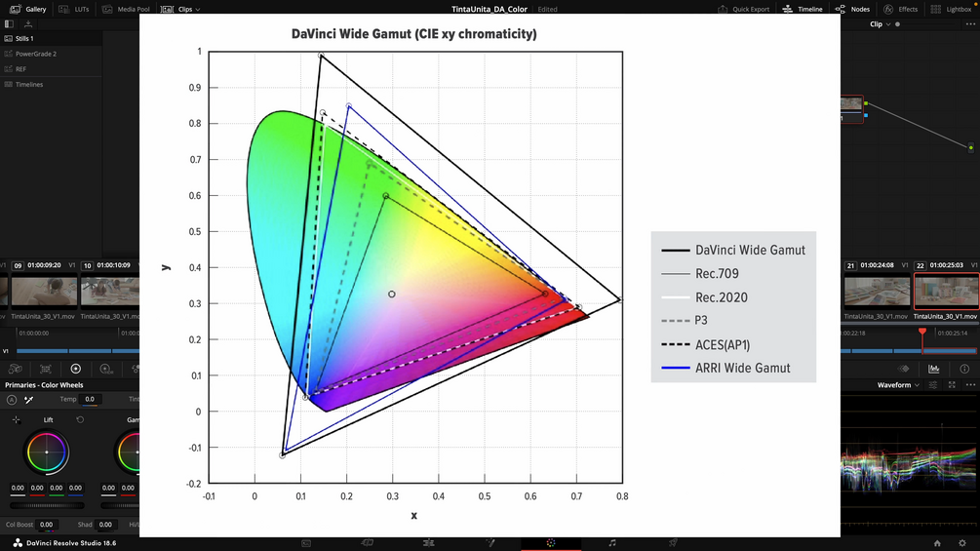Click the center of the Lift color wheel

coord(46,453)
